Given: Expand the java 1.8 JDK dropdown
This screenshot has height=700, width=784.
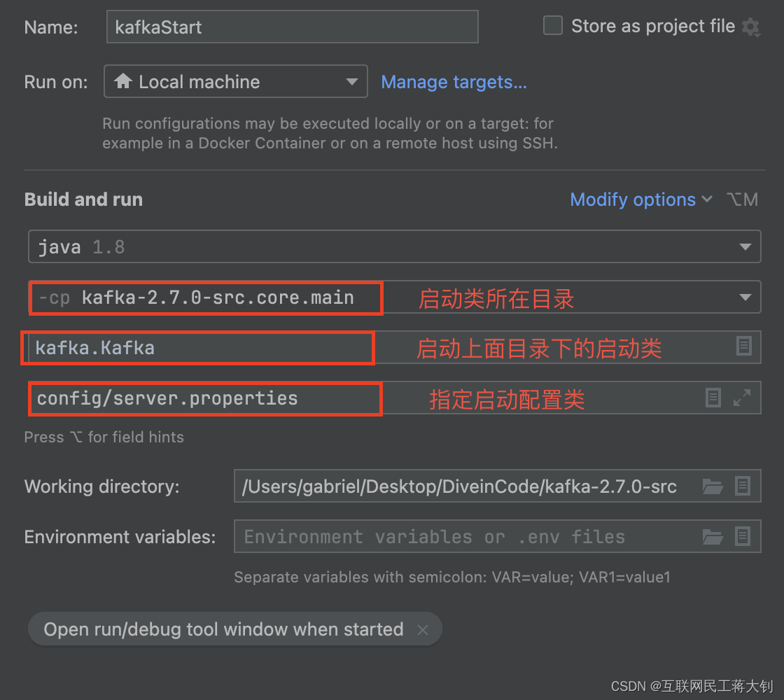Looking at the screenshot, I should pyautogui.click(x=395, y=246).
